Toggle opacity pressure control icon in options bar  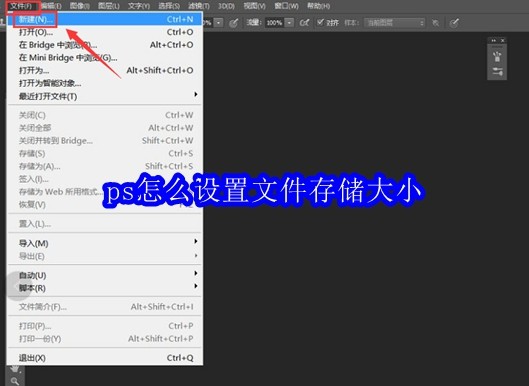click(233, 23)
